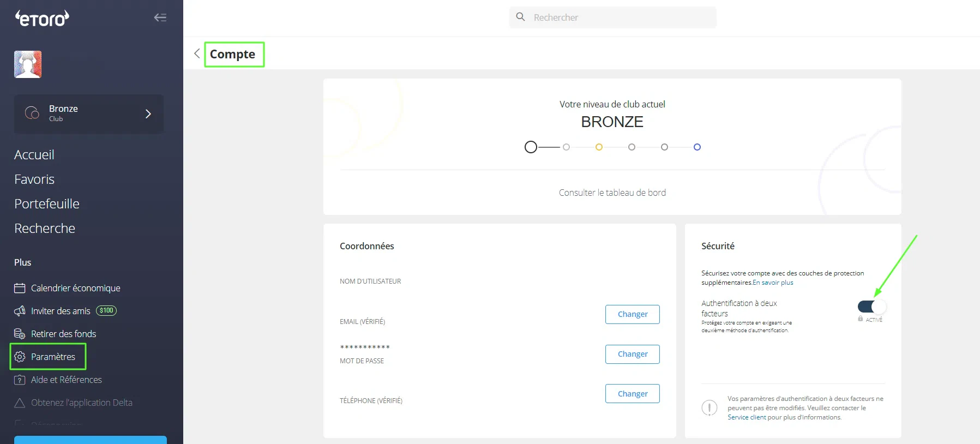The height and width of the screenshot is (444, 980).
Task: Click the $100 badge
Action: coord(106,310)
